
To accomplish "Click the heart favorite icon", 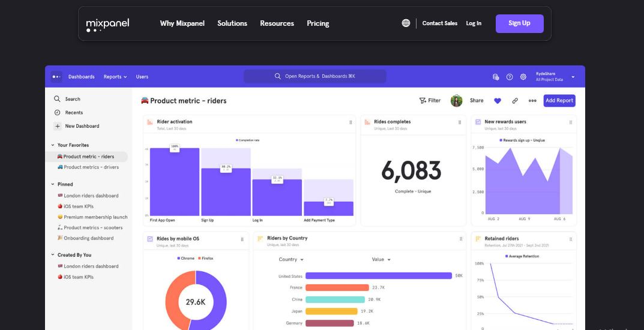I will 498,101.
